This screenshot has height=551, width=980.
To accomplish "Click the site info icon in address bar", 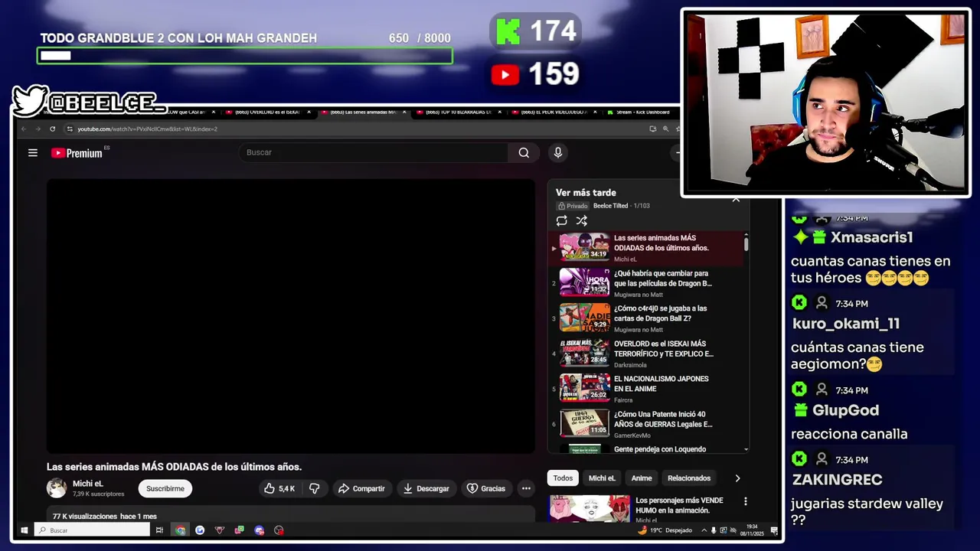I will tap(70, 129).
